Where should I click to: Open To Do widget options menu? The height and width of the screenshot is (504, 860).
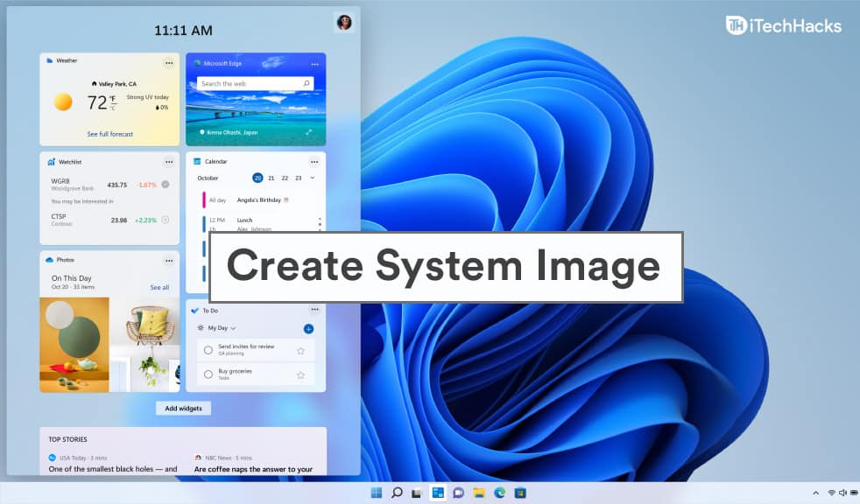coord(314,310)
